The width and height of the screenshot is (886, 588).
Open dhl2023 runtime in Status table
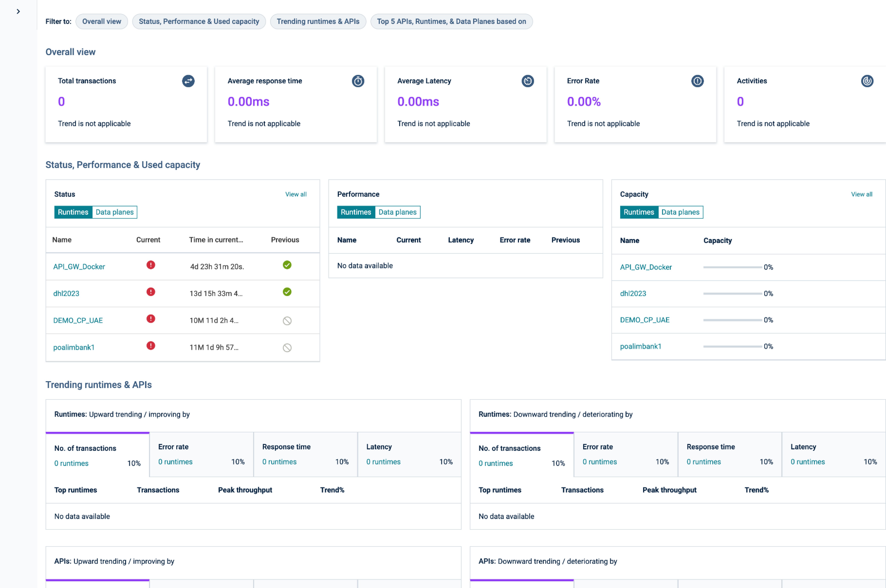(66, 294)
